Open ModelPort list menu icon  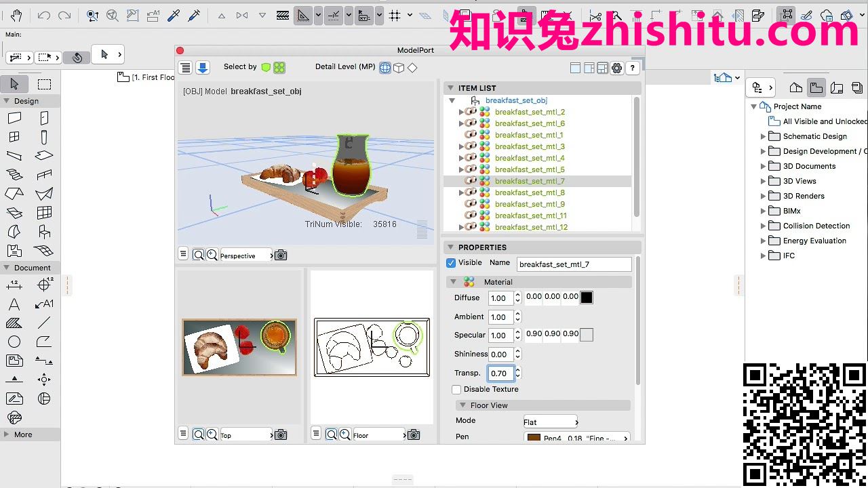pos(185,67)
